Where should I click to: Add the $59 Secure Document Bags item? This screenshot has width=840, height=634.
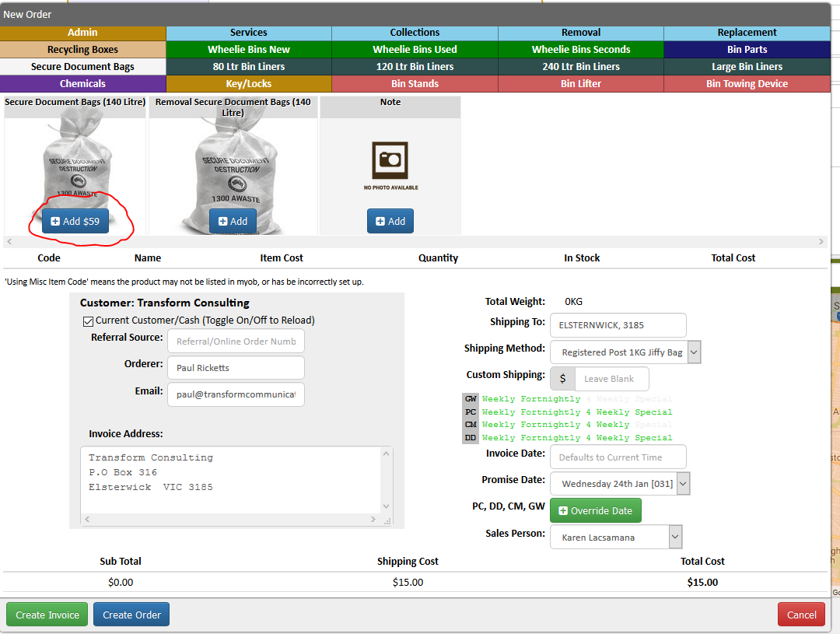coord(75,222)
